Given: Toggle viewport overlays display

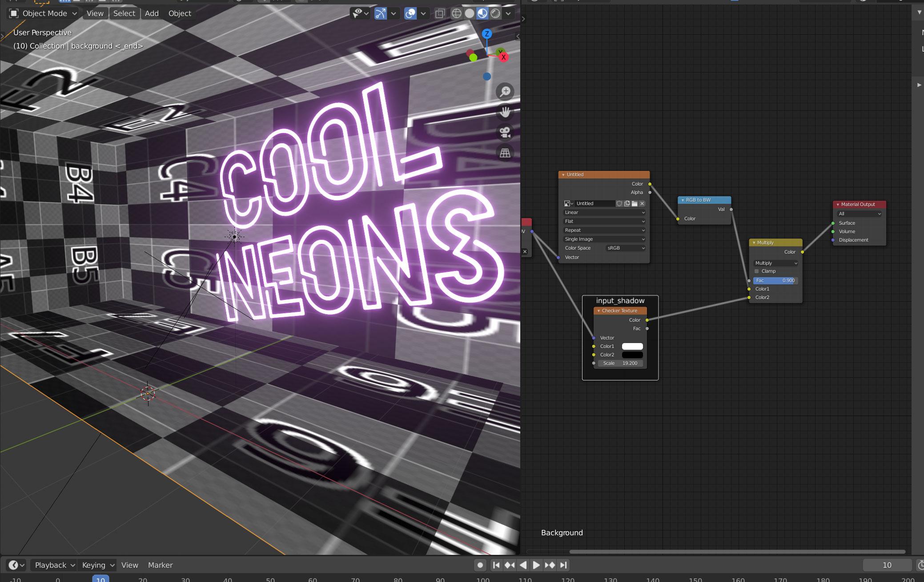Looking at the screenshot, I should [410, 13].
